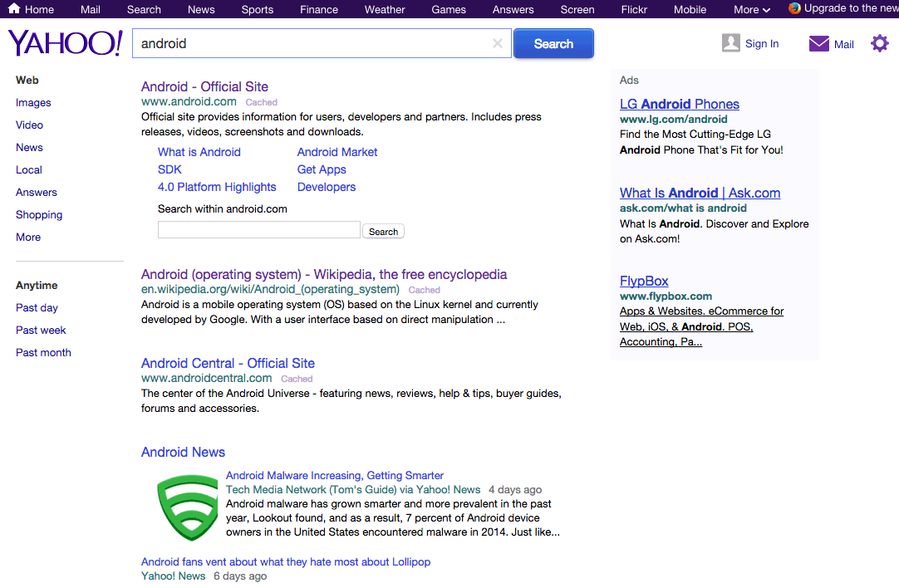Open the Lollipop complaints article
899x588 pixels.
click(x=286, y=562)
